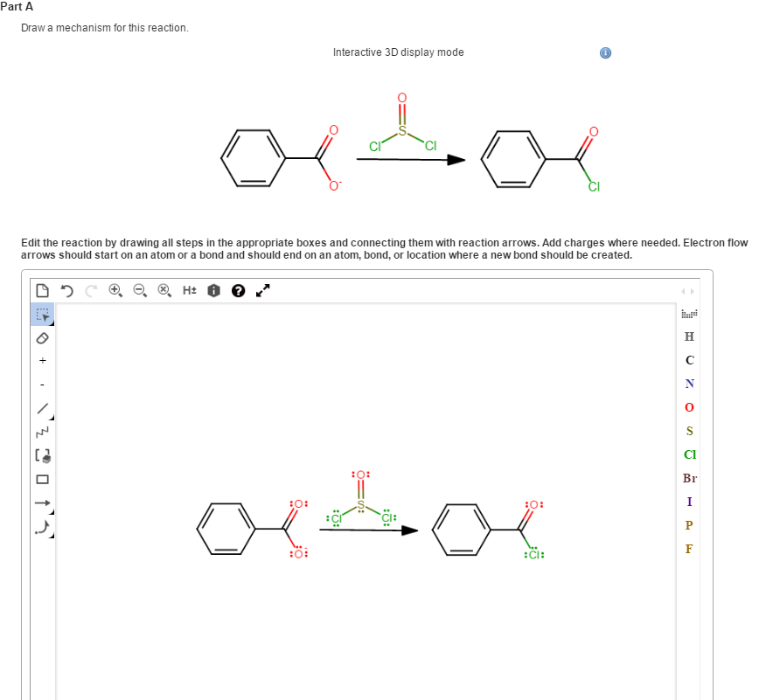Screen dimensions: 780x700
Task: Zoom in on the drawing canvas
Action: [x=113, y=289]
